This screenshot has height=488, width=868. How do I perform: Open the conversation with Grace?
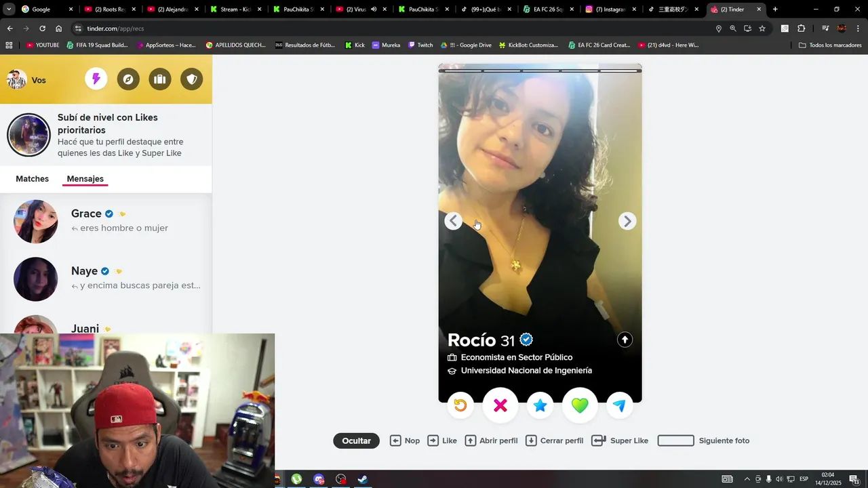point(106,221)
